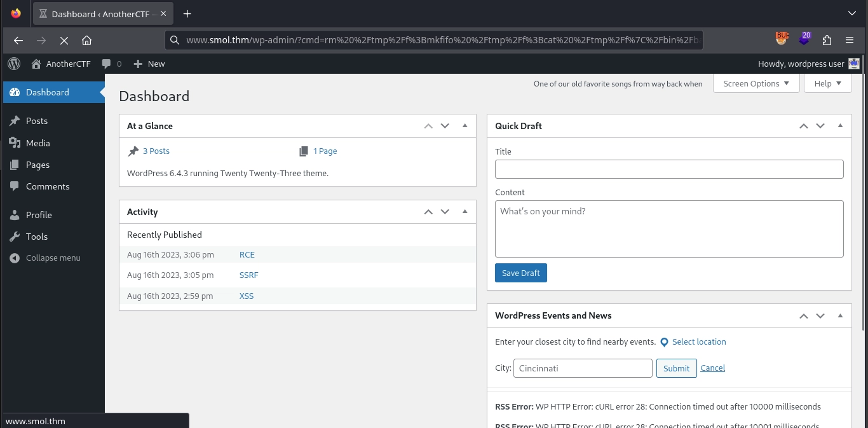Open the Posts menu in sidebar
This screenshot has width=868, height=428.
[x=37, y=121]
